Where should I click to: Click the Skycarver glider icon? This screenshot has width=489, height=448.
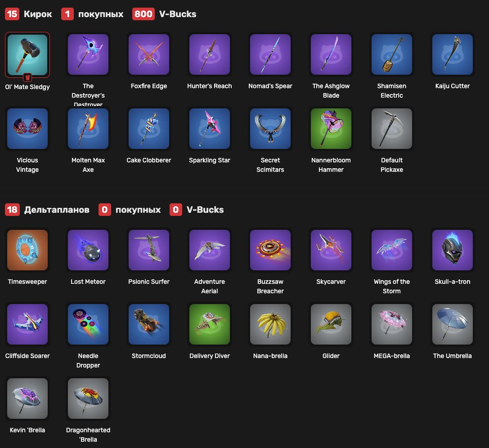coord(331,250)
